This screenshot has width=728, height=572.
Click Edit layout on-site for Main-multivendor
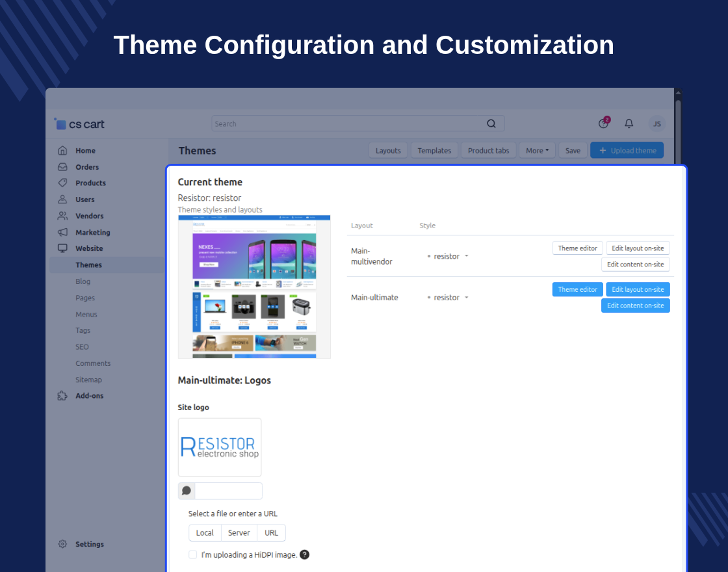point(638,248)
